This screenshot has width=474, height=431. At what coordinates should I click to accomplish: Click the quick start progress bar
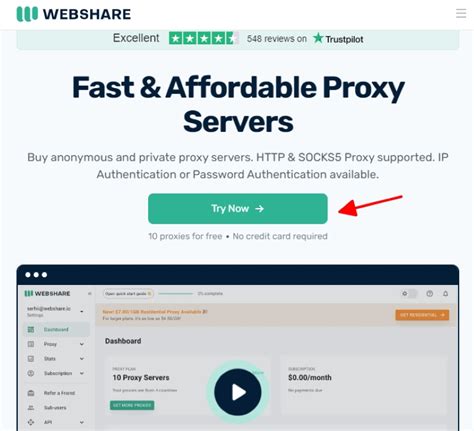click(x=176, y=294)
